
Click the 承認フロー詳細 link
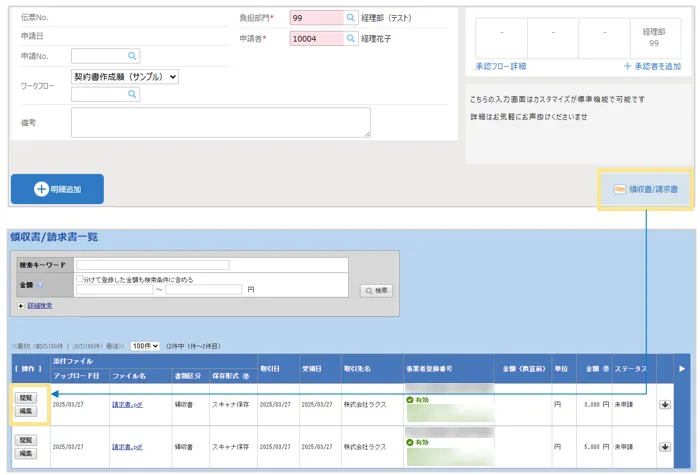(503, 66)
